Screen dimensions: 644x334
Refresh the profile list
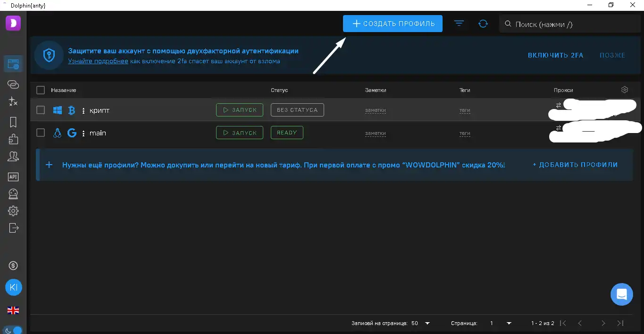[483, 23]
